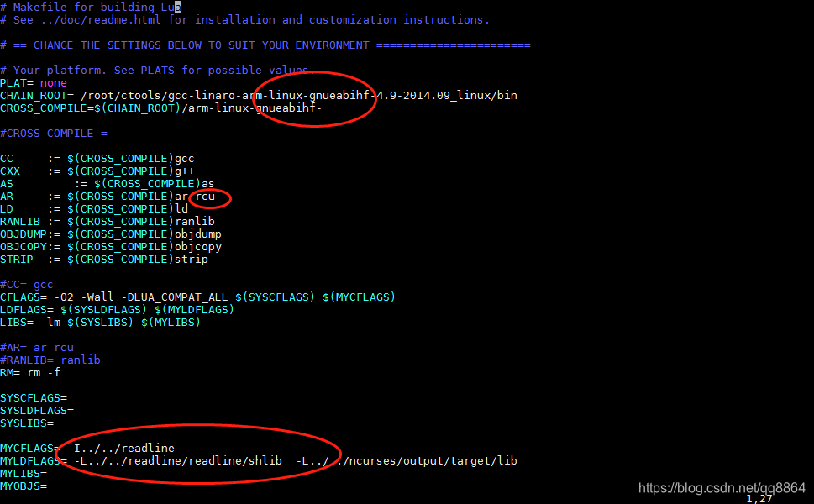Viewport: 814px width, 504px height.
Task: Select the PLAT= none line
Action: click(x=34, y=82)
